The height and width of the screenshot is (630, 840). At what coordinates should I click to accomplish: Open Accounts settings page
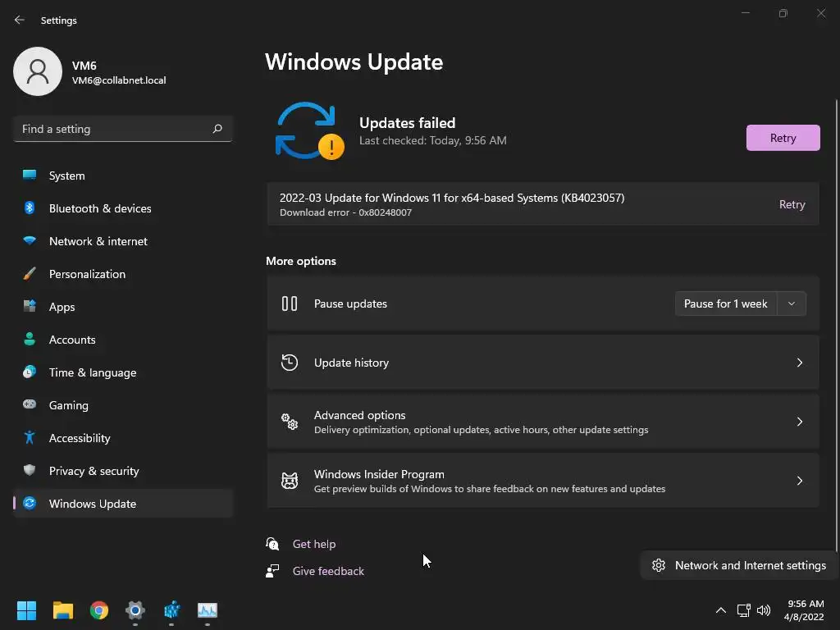click(123, 340)
